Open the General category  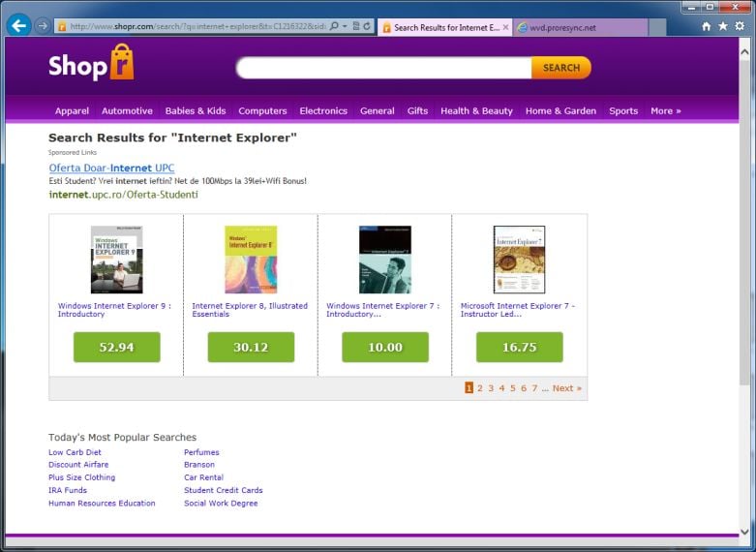tap(378, 111)
